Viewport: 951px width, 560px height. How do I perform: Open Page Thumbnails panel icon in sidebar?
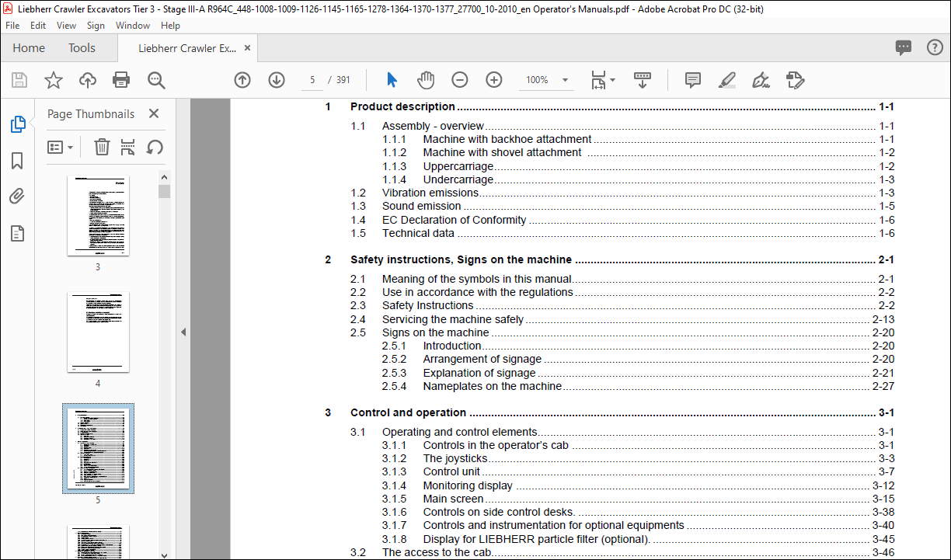click(17, 124)
